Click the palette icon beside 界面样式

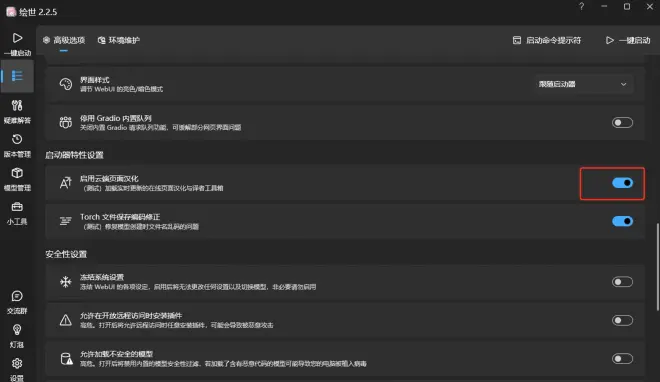click(x=66, y=84)
